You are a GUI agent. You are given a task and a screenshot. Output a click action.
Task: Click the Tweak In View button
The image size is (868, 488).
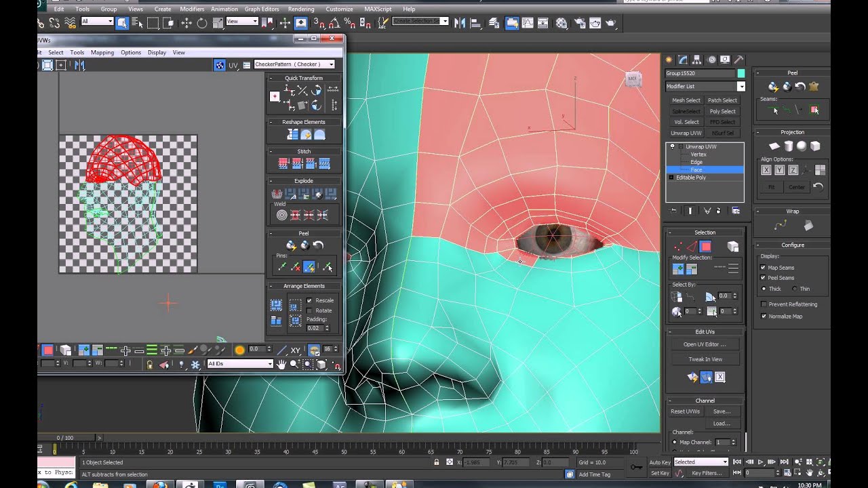tap(705, 359)
